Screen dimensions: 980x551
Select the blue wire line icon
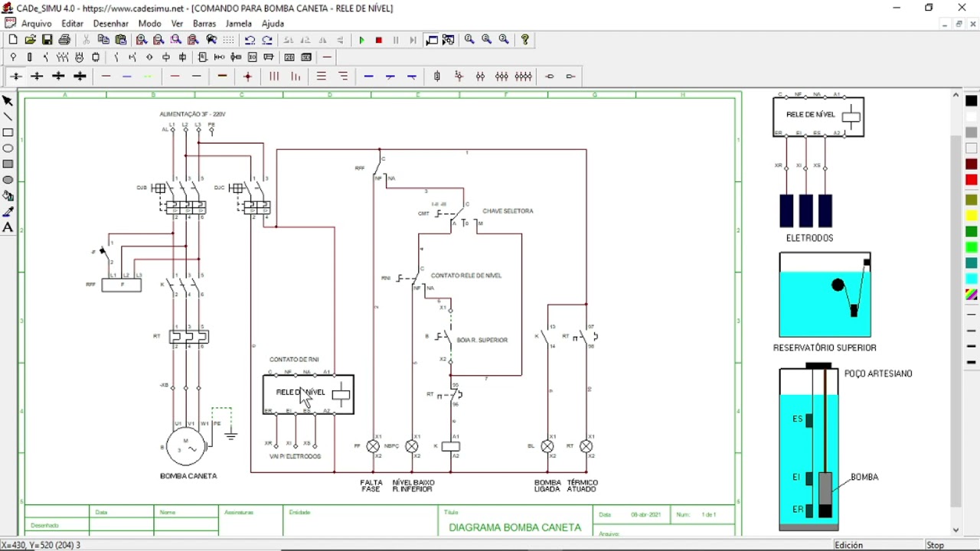tap(127, 77)
